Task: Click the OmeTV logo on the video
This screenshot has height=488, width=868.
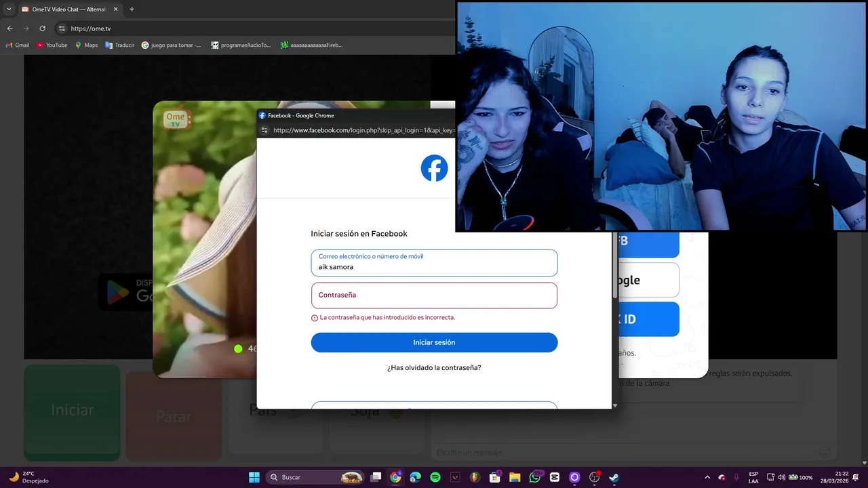Action: 177,120
